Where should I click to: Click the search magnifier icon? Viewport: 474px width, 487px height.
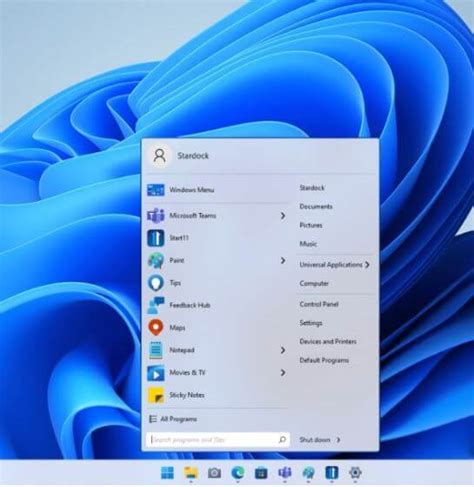(x=282, y=440)
